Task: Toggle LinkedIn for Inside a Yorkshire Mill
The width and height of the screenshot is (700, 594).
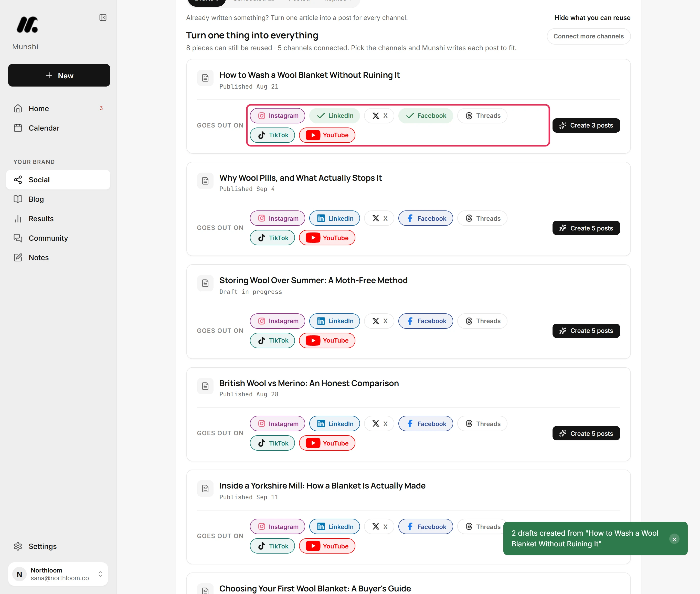Action: coord(334,527)
